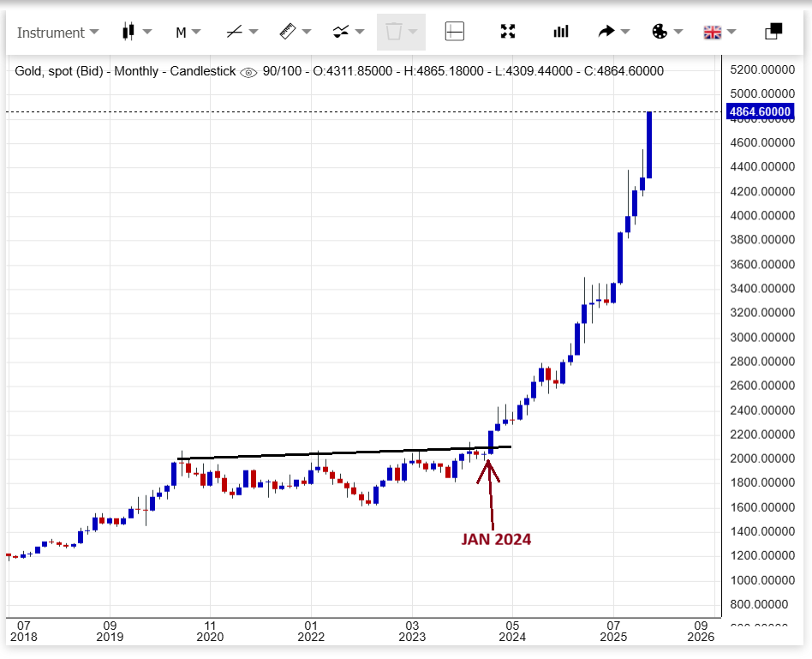Click the bar chart volume icon

pos(561,33)
